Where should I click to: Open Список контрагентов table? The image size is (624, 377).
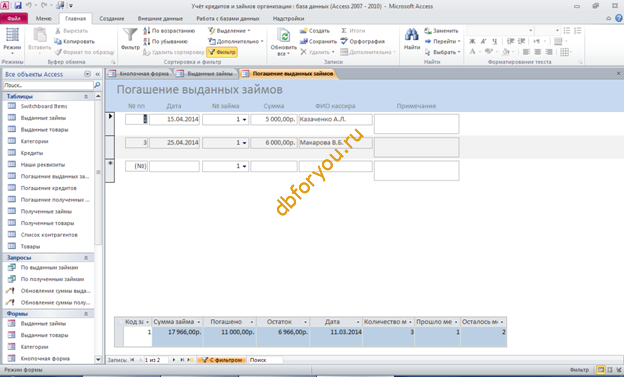point(49,235)
